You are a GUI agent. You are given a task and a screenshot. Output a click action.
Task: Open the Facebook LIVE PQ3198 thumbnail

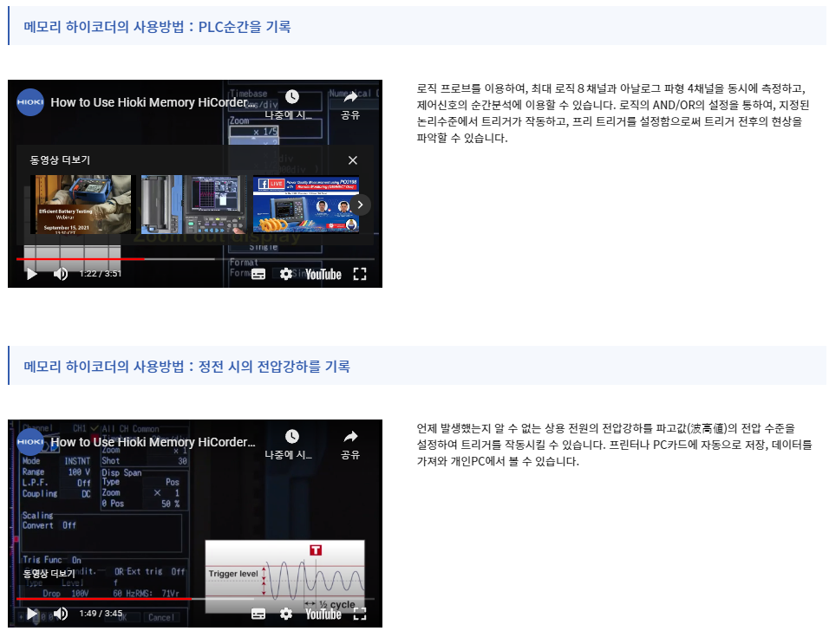click(x=306, y=205)
